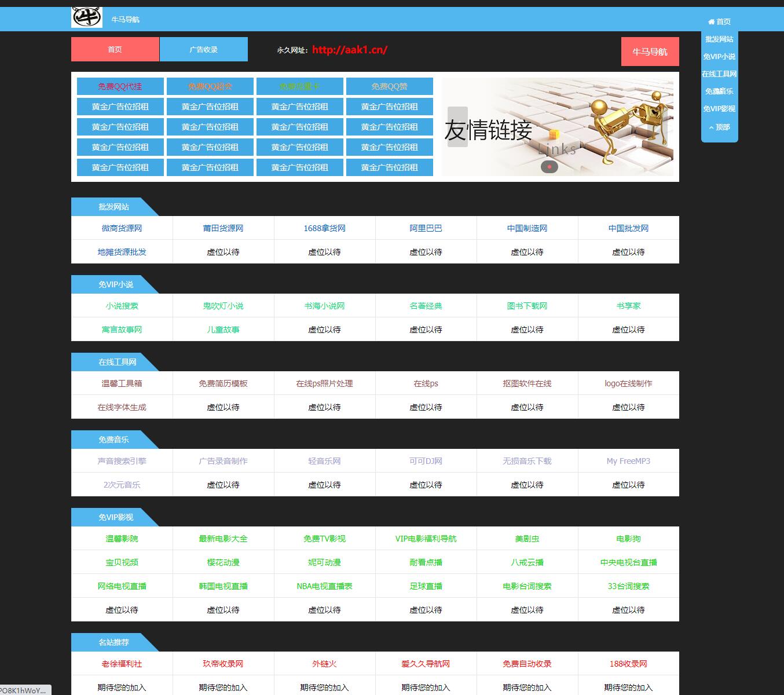
Task: Open the 中国制造网 link
Action: click(x=527, y=228)
